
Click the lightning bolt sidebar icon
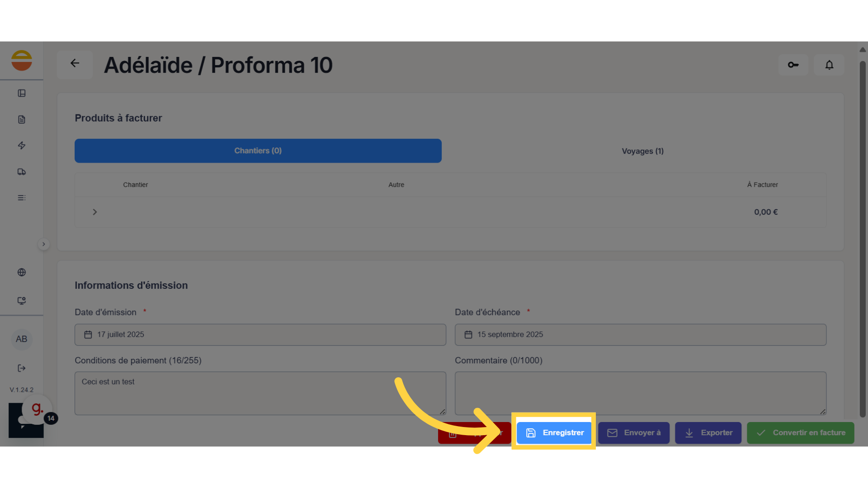click(22, 145)
